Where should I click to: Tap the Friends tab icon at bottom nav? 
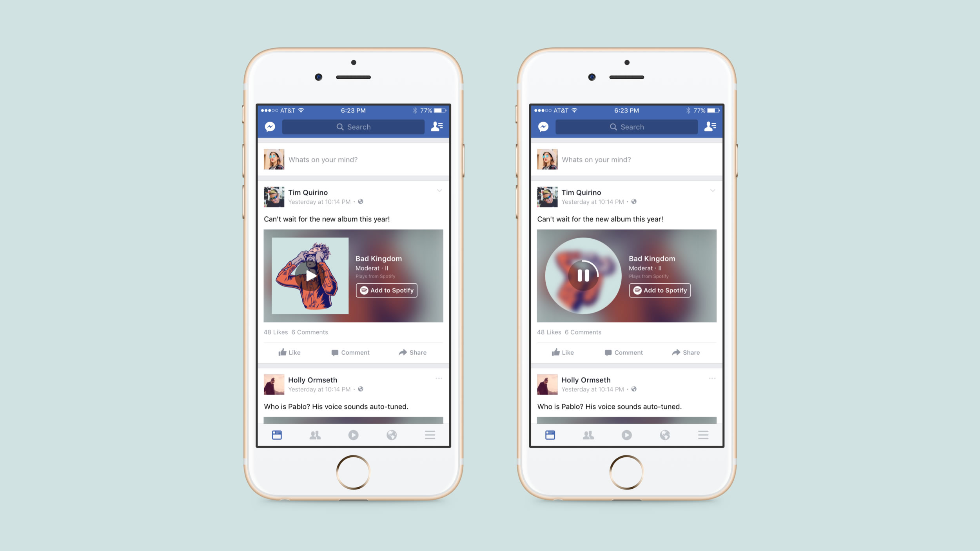[315, 434]
